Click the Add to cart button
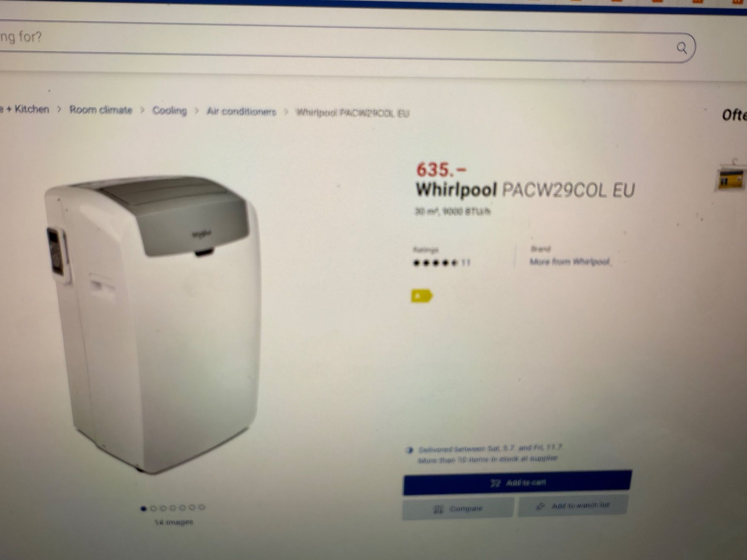747x560 pixels. (x=518, y=482)
